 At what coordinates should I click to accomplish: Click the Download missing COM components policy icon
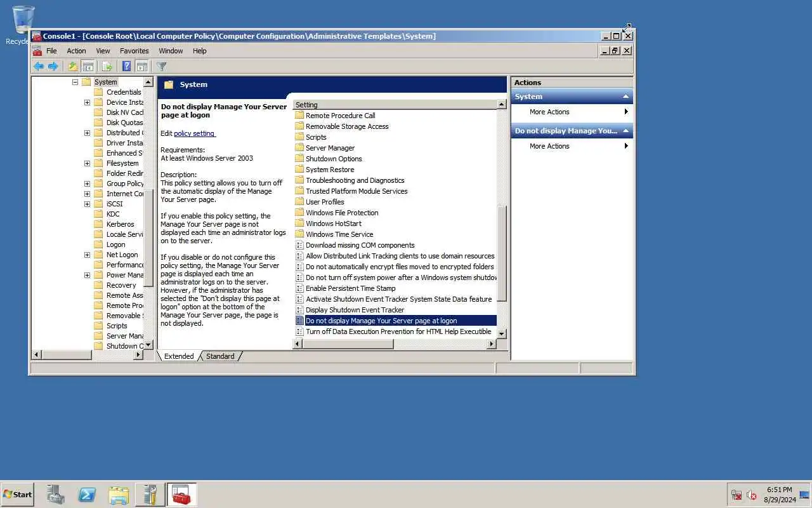pyautogui.click(x=299, y=245)
